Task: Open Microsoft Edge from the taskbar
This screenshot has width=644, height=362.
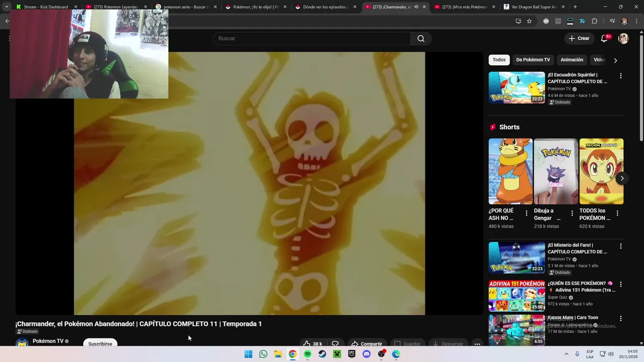Action: tap(396, 354)
